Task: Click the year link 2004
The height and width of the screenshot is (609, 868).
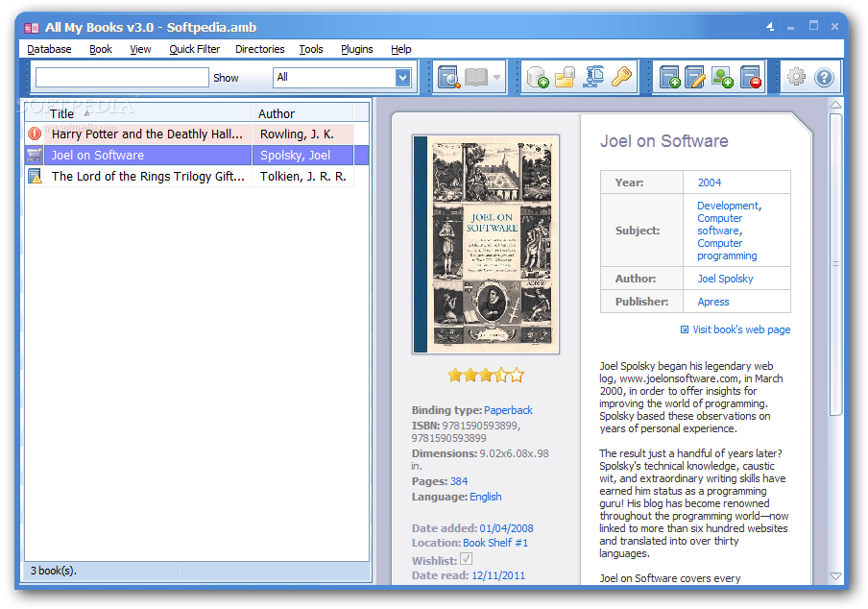Action: pyautogui.click(x=710, y=183)
